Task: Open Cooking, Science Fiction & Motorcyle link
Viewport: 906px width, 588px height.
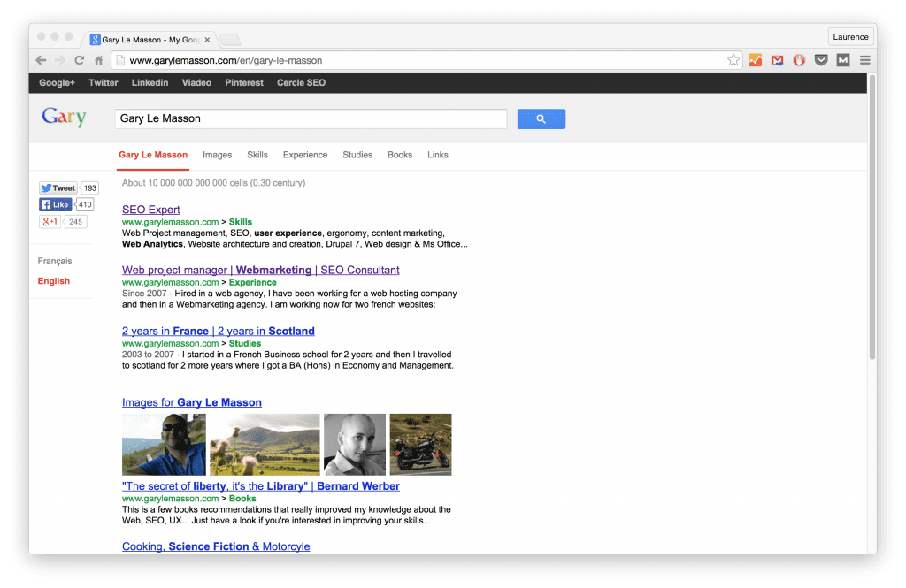Action: [216, 546]
